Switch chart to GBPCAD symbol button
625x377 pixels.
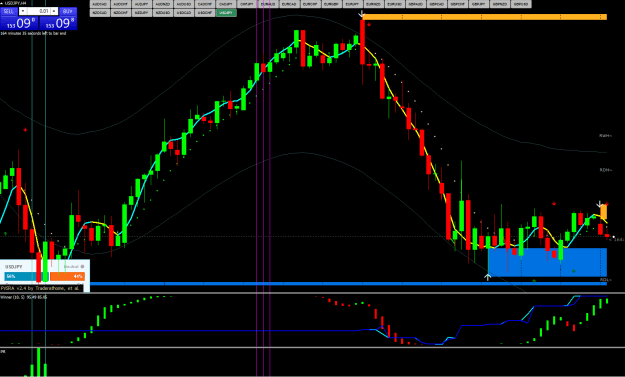tap(437, 4)
